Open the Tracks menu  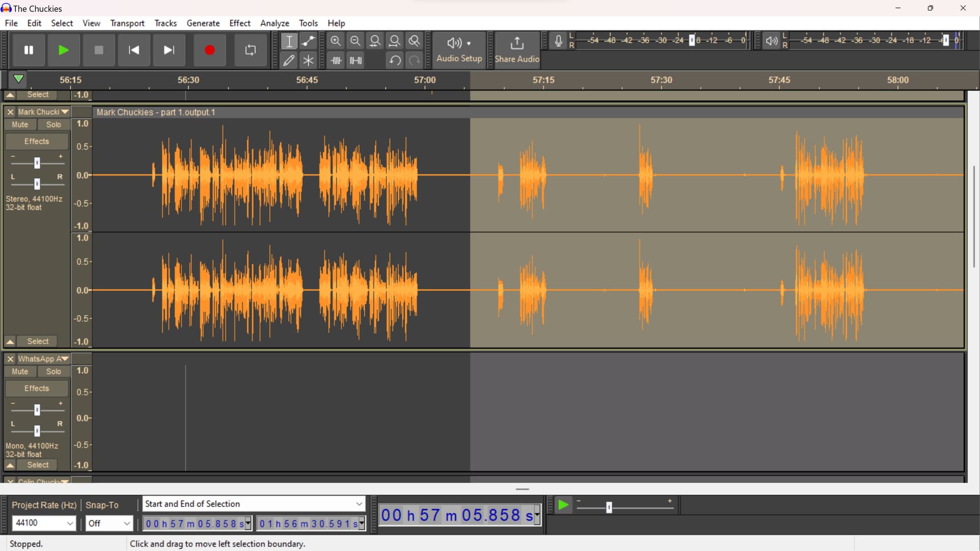pyautogui.click(x=165, y=23)
